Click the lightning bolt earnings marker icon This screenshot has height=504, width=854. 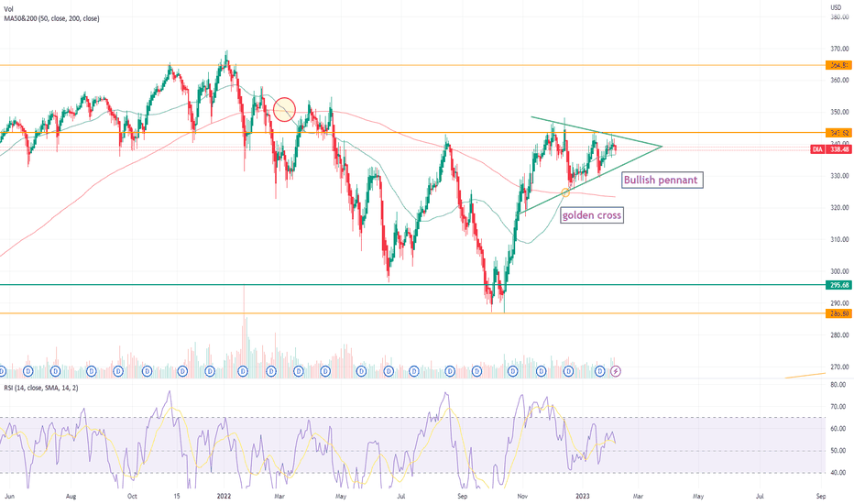[x=616, y=371]
